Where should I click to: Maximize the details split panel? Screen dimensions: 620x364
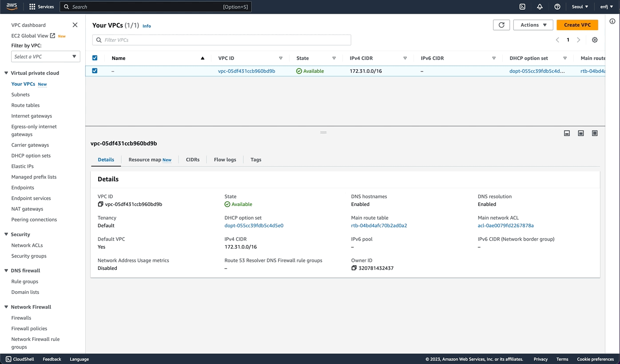595,133
